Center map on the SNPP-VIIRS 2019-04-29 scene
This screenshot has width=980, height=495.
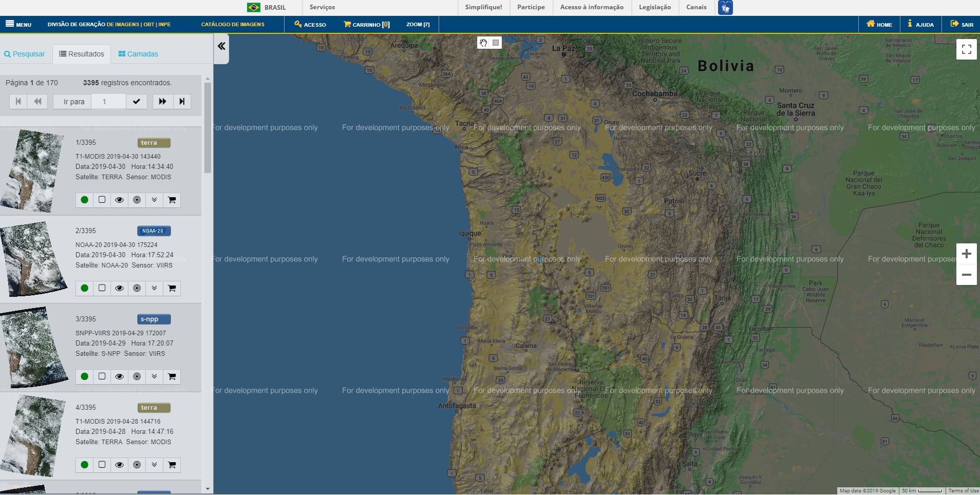137,376
